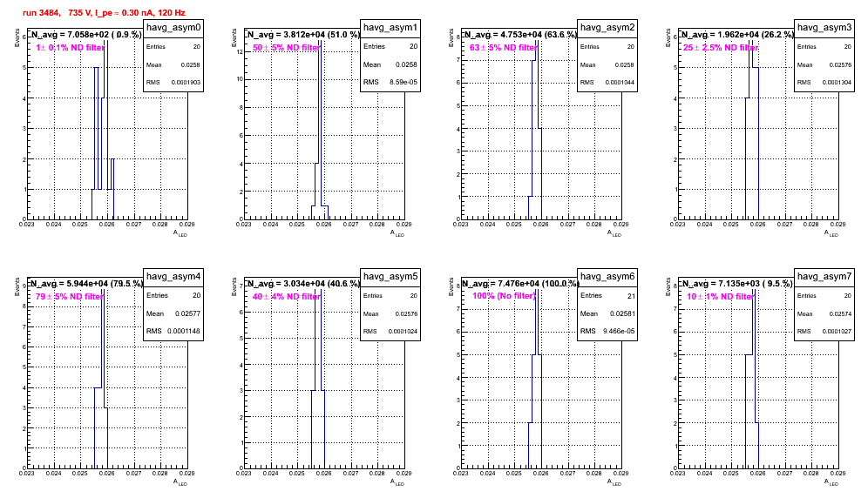Image resolution: width=868 pixels, height=498 pixels.
Task: Select the 50± 5% ND filter label
Action: 286,48
